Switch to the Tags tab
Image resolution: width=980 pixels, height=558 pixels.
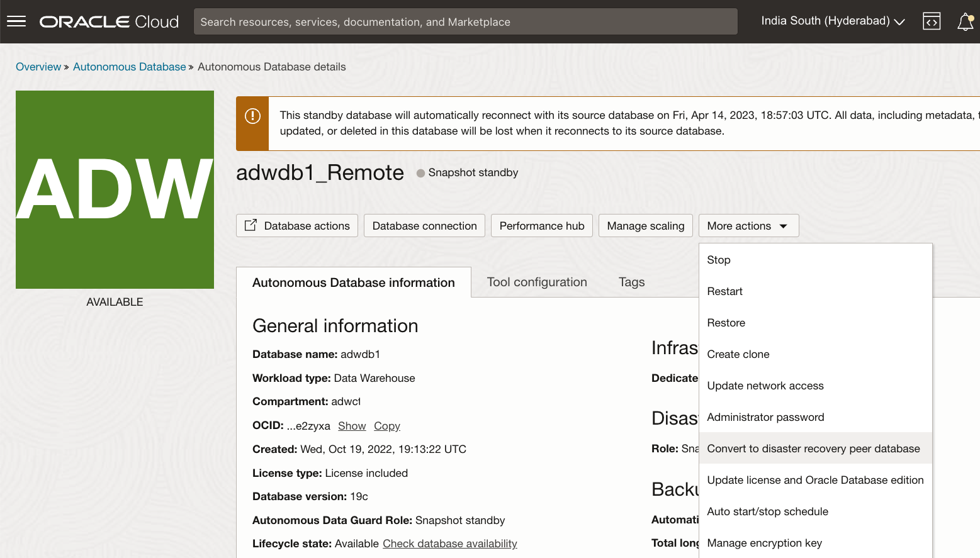pos(631,282)
